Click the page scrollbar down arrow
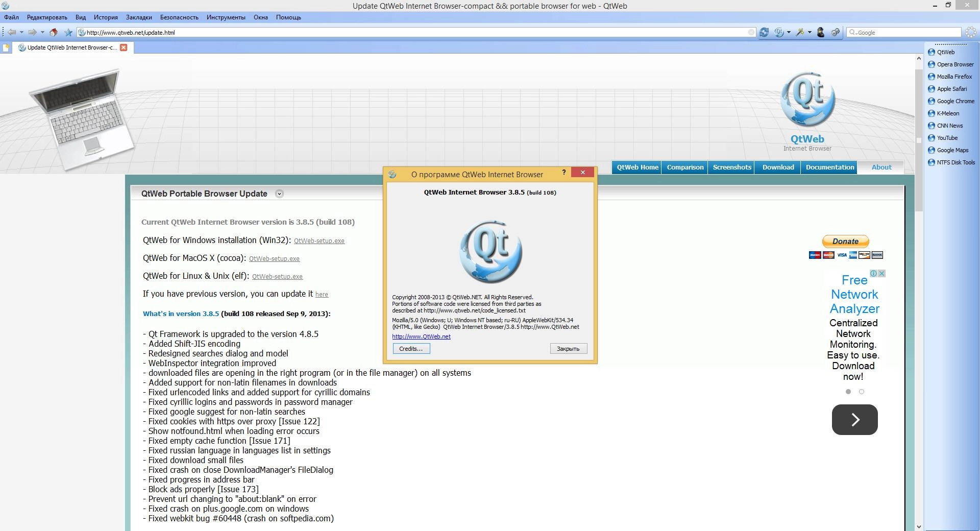 [x=919, y=526]
